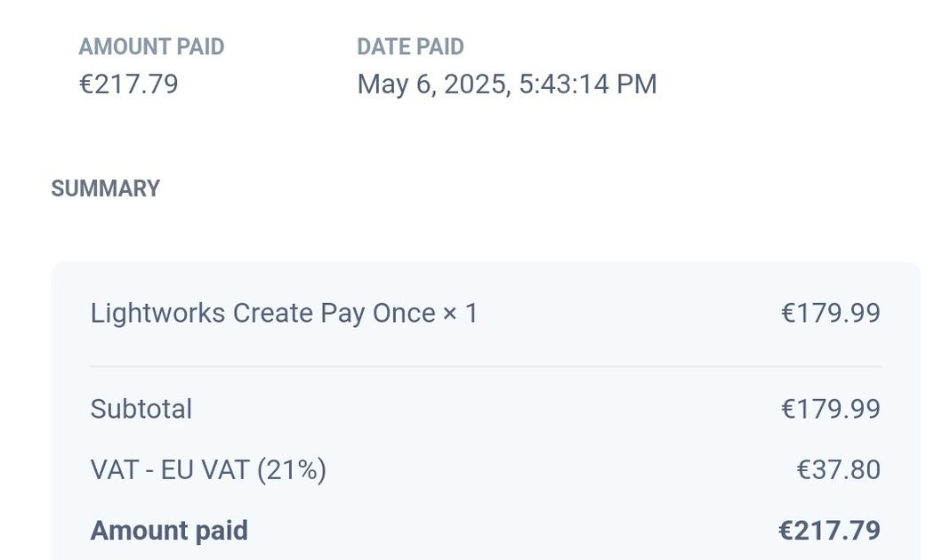Click the × 1 quantity on the line item

click(461, 314)
